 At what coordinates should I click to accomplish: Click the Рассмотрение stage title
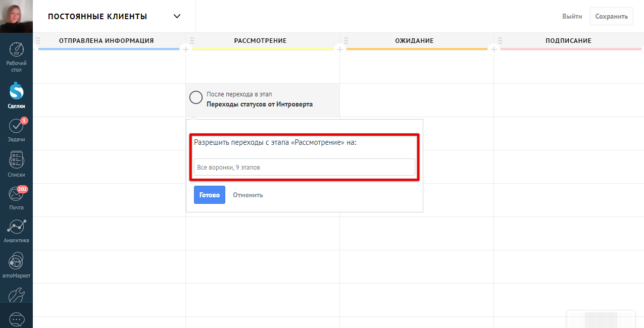coord(261,40)
